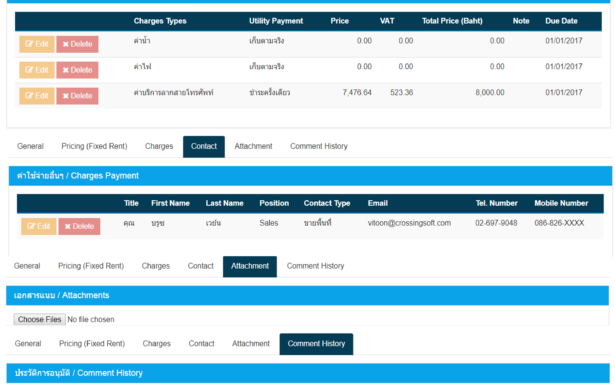Open Attachment tab above Comment History section
Viewport: 615px width, 384px height.
point(251,344)
